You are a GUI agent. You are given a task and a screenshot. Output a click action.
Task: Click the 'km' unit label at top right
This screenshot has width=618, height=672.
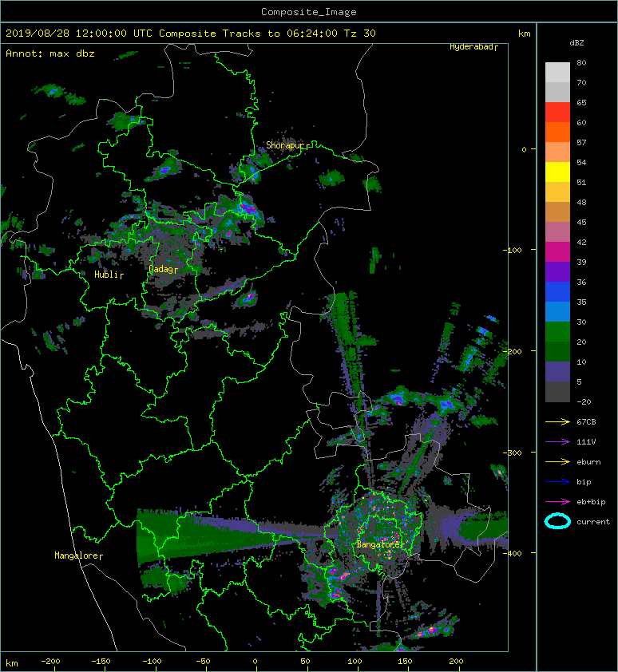[525, 34]
